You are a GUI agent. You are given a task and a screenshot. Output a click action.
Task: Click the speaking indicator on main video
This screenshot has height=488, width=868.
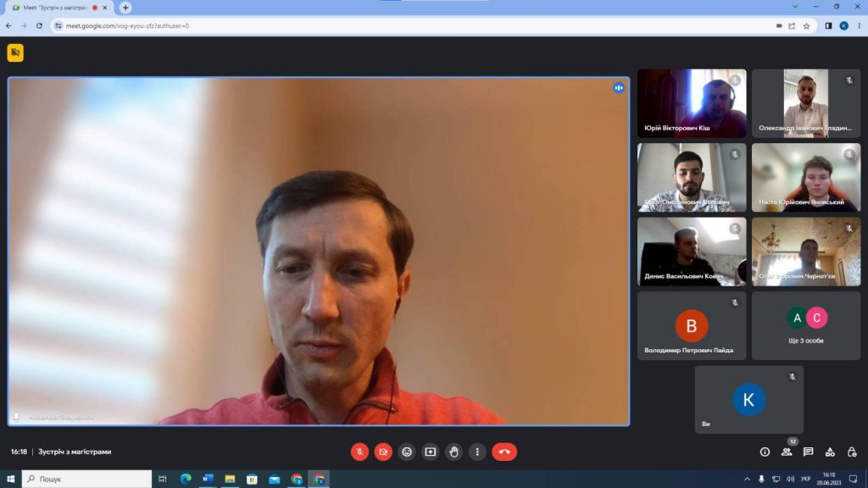pyautogui.click(x=618, y=88)
